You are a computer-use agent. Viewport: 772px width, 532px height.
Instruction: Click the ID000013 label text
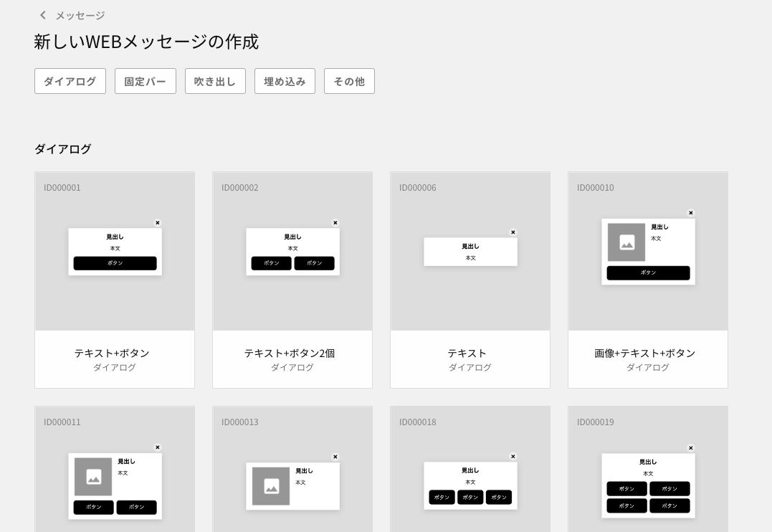(x=240, y=422)
